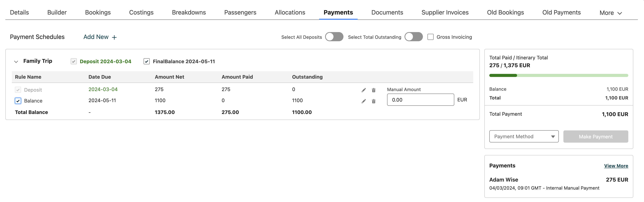This screenshot has width=644, height=202.
Task: Collapse the Family Trip section chevron
Action: click(x=16, y=62)
